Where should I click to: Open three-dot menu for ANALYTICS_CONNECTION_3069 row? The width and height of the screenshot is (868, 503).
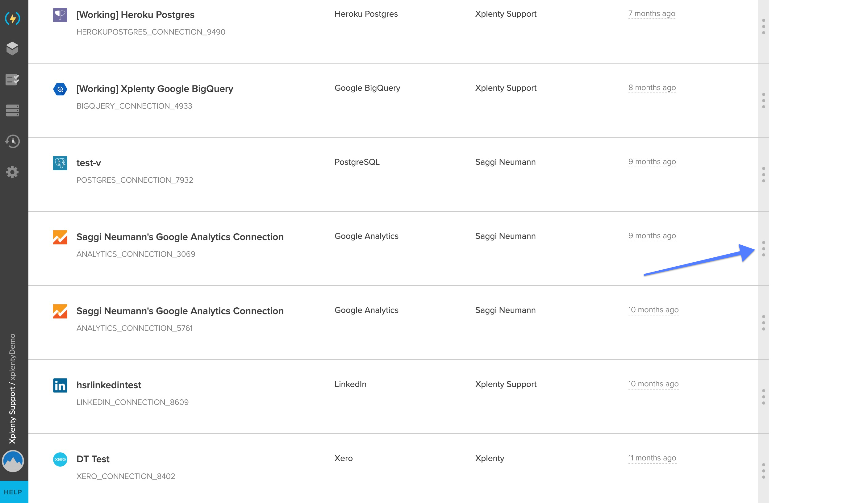tap(763, 249)
